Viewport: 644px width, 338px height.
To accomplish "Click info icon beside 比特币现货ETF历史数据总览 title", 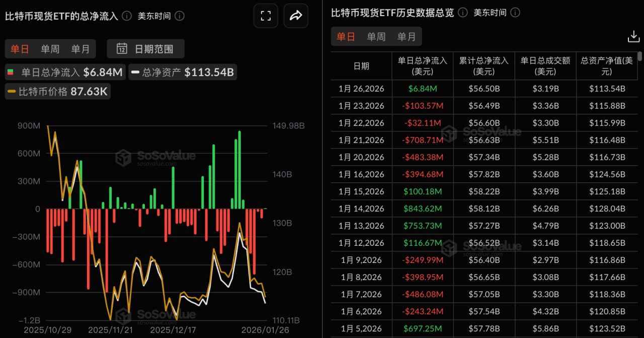I will [x=463, y=13].
